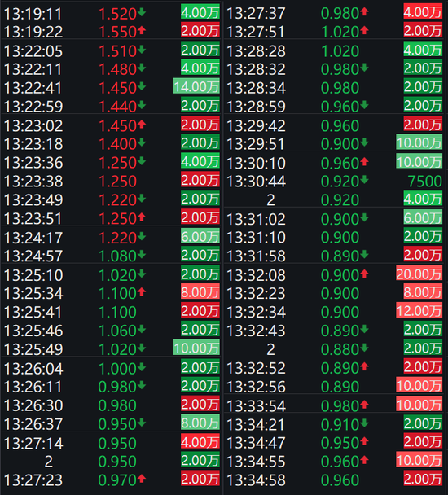This screenshot has width=448, height=495.
Task: Click the 13:34:58 timestamp
Action: click(x=256, y=480)
